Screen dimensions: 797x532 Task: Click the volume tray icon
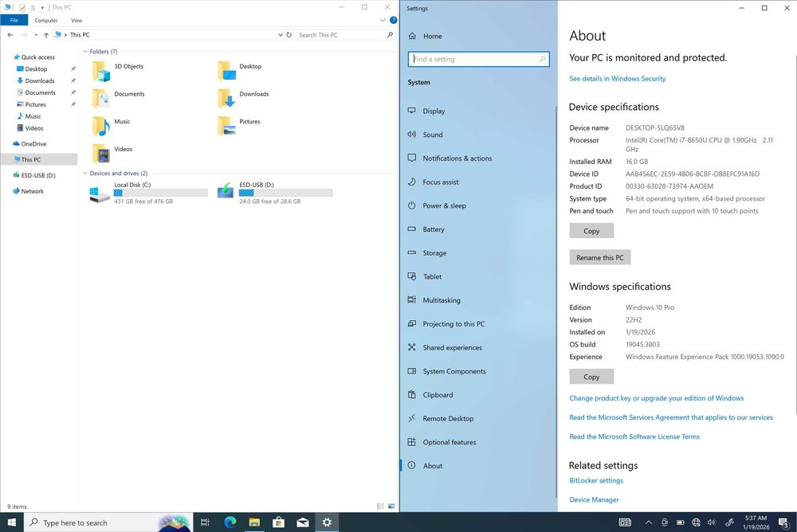(712, 522)
